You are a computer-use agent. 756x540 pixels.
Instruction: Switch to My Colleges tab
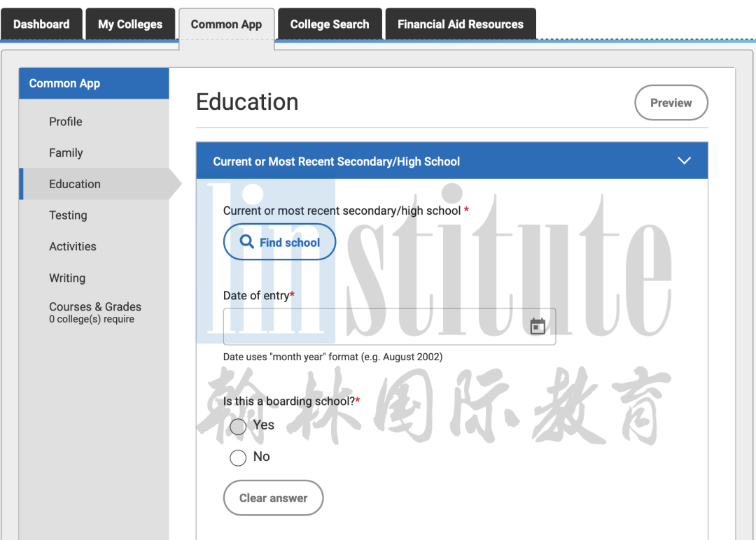[130, 24]
